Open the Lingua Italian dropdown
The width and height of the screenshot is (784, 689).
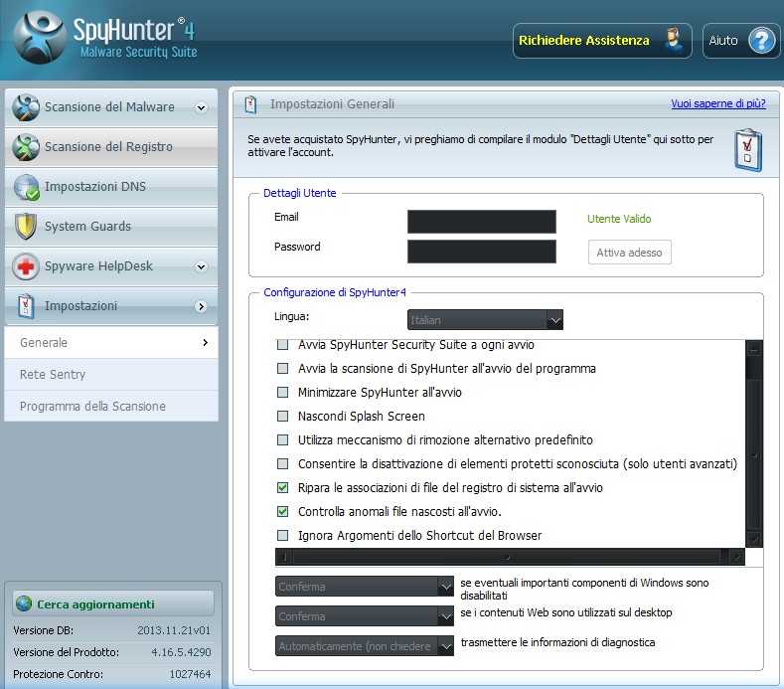485,320
